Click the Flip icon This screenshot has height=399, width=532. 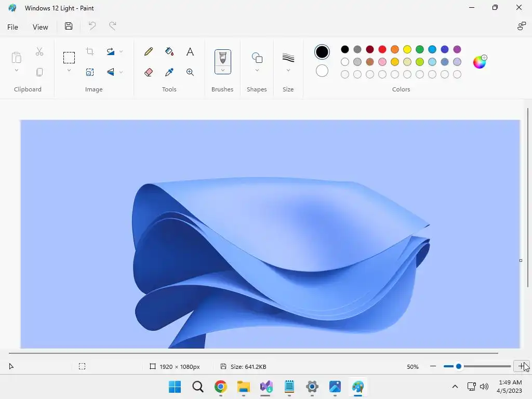tap(111, 72)
